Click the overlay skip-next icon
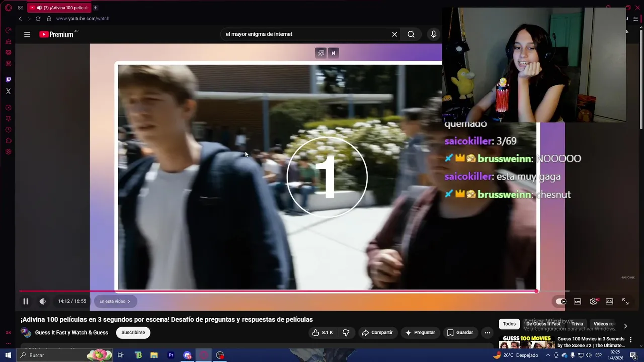Image resolution: width=644 pixels, height=362 pixels. coord(333,53)
